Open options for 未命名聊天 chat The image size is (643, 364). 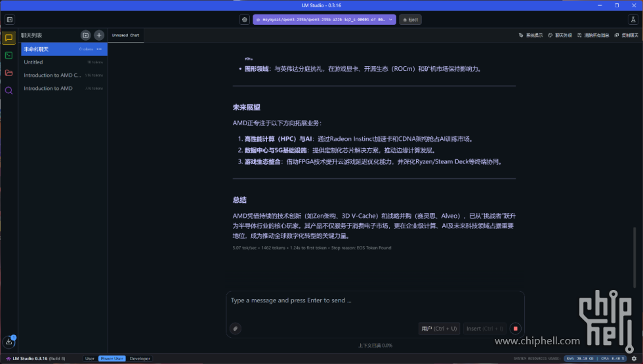(x=99, y=49)
